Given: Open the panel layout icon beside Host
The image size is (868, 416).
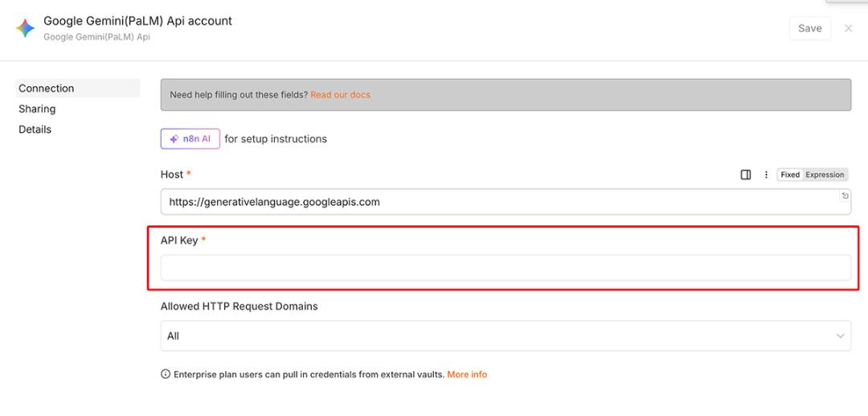Looking at the screenshot, I should (746, 175).
